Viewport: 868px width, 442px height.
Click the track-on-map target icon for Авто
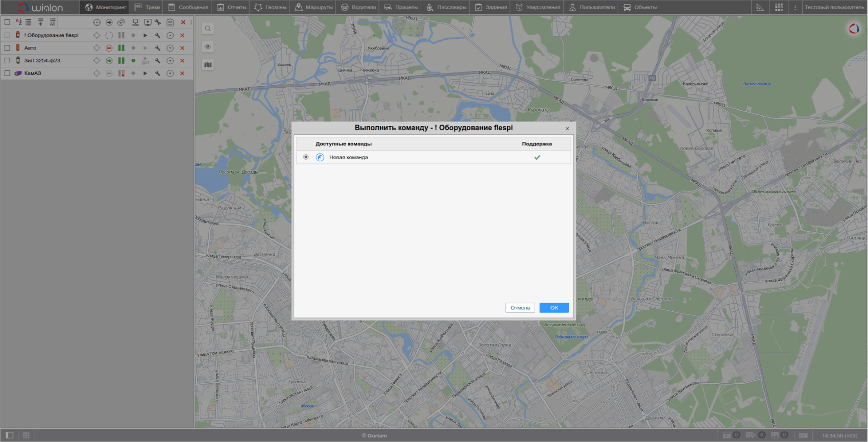click(x=97, y=48)
